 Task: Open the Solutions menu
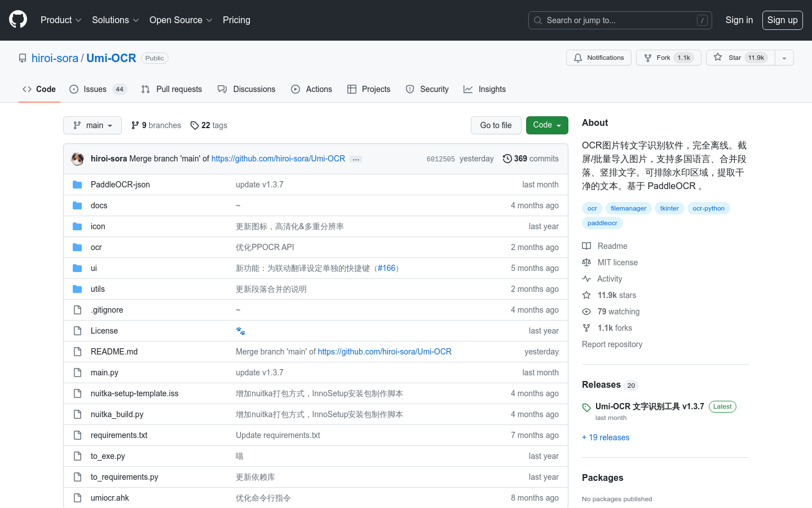[x=115, y=20]
